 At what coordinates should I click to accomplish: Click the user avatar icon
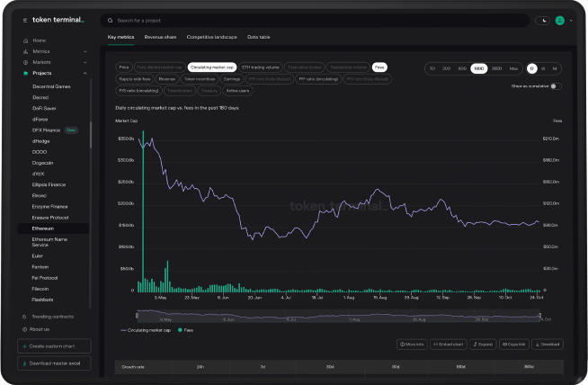[560, 19]
